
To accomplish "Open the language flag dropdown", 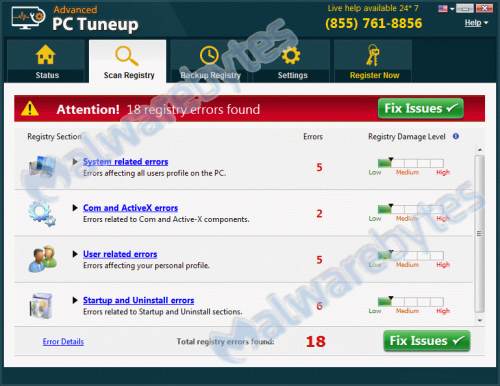I will click(x=446, y=9).
